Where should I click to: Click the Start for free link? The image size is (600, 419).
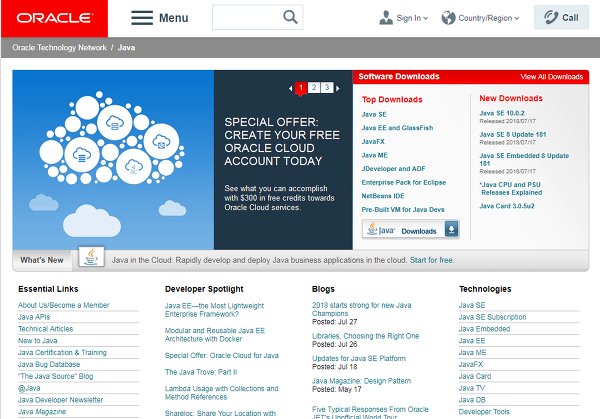point(432,260)
